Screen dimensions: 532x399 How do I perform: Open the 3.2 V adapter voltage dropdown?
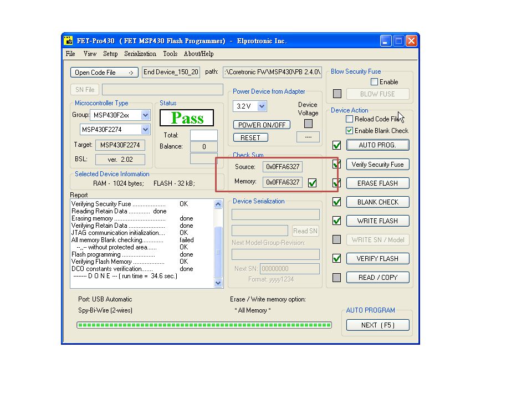(x=262, y=106)
